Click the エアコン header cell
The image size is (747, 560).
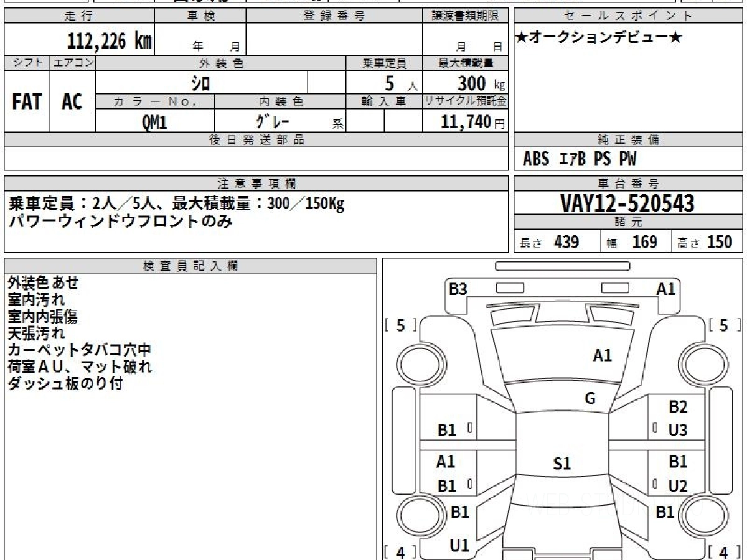coord(73,63)
